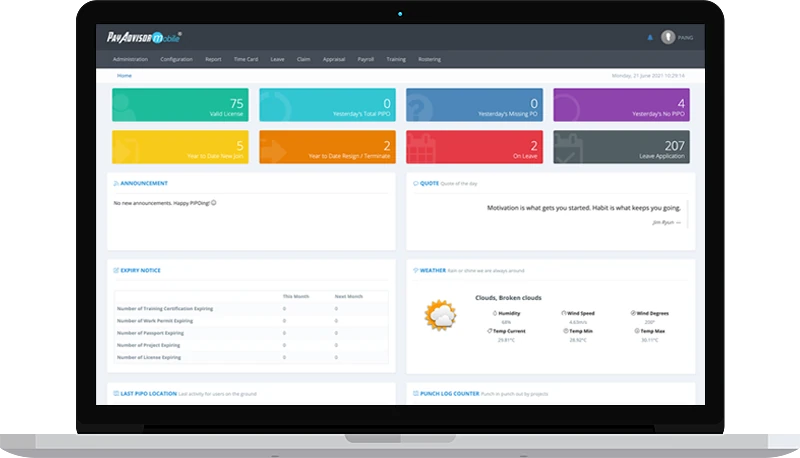800x458 pixels.
Task: Click the motivation quote text
Action: coord(584,208)
